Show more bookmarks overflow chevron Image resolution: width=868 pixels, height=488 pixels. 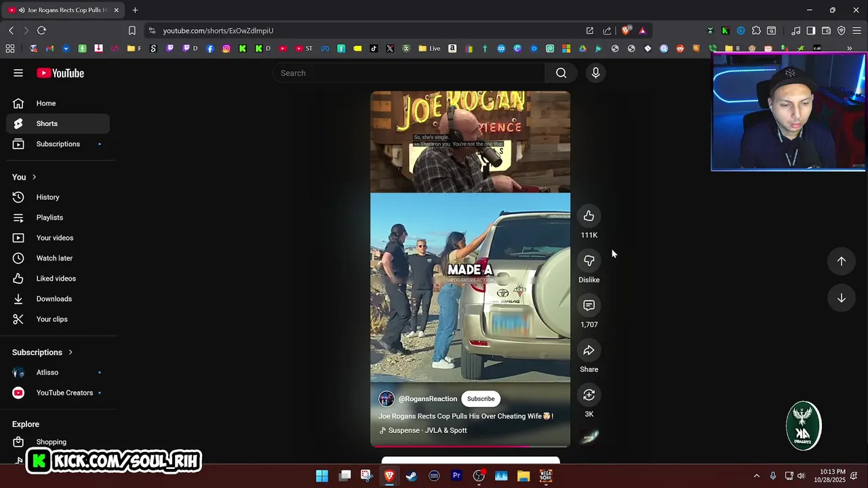click(849, 49)
